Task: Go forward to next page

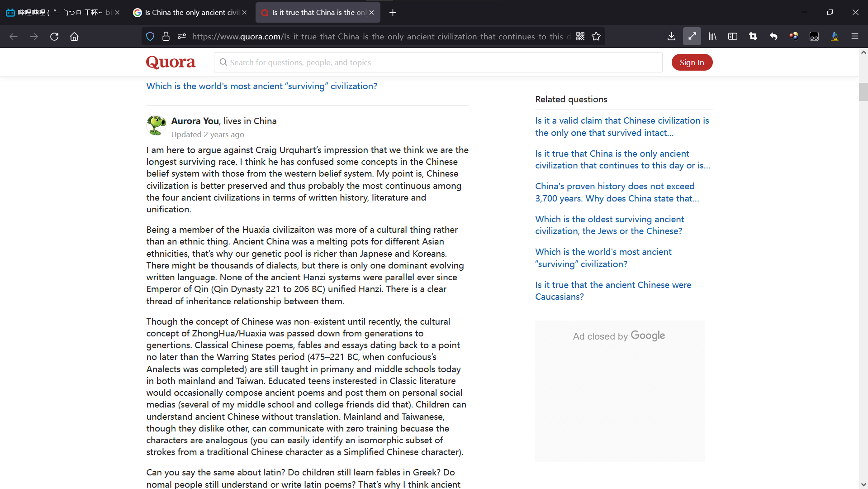Action: [x=34, y=37]
